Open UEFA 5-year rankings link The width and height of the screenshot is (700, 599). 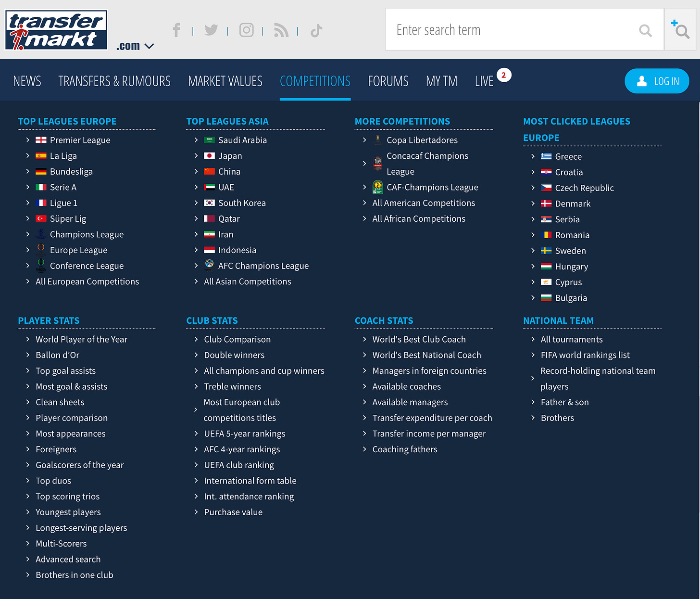[x=244, y=433]
